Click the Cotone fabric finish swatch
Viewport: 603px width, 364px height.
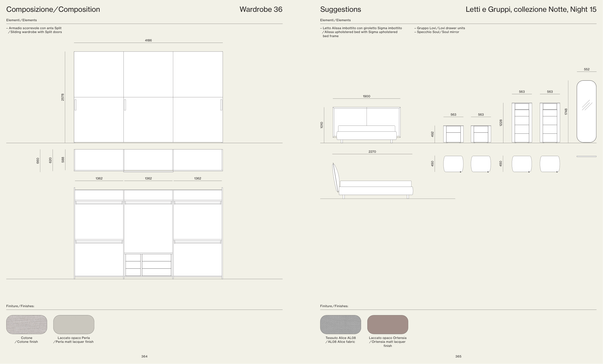pyautogui.click(x=27, y=324)
